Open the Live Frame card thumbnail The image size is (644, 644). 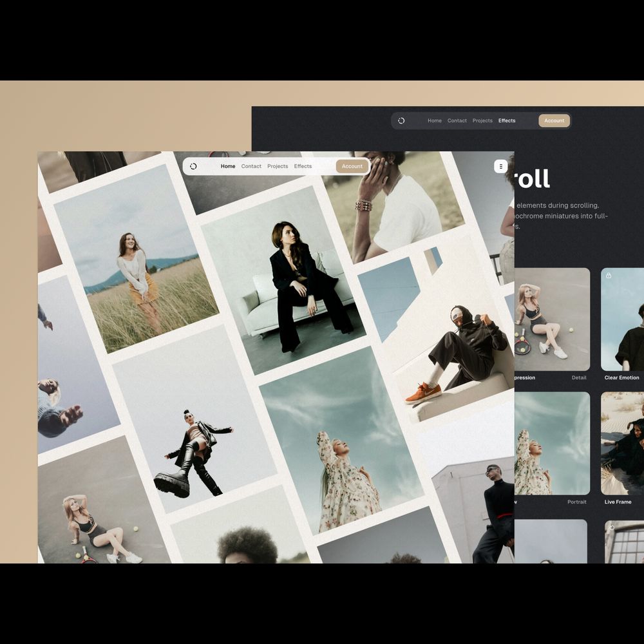click(x=623, y=443)
